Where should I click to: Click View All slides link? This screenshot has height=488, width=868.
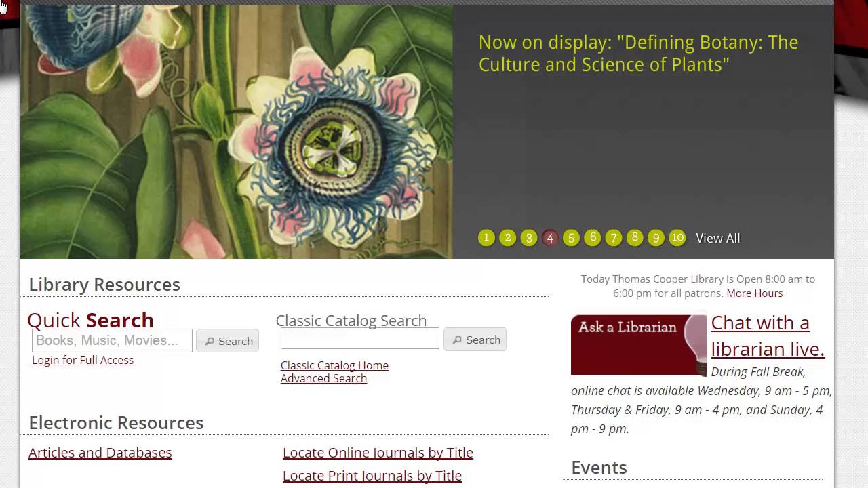pyautogui.click(x=717, y=238)
